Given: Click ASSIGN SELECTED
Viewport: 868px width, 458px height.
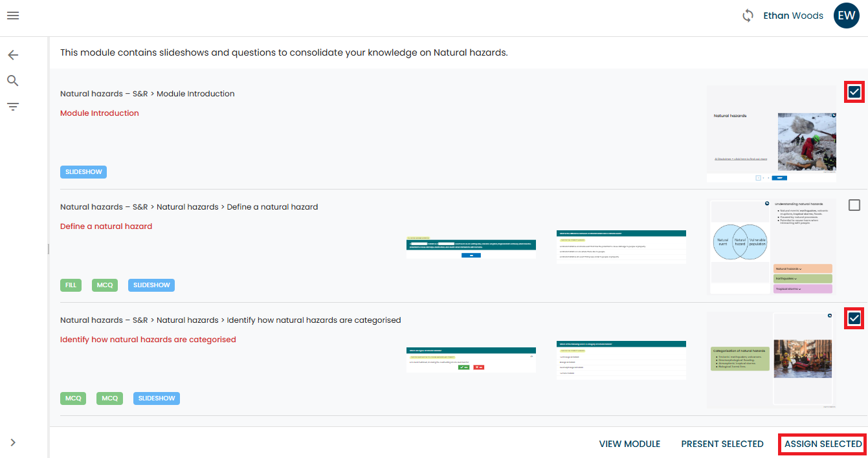Looking at the screenshot, I should pos(823,444).
